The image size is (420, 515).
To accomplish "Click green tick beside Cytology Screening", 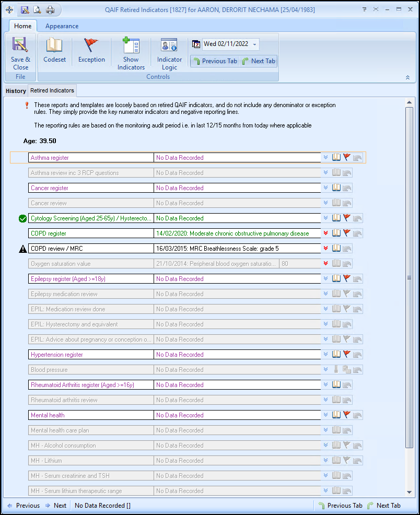I will 22,219.
